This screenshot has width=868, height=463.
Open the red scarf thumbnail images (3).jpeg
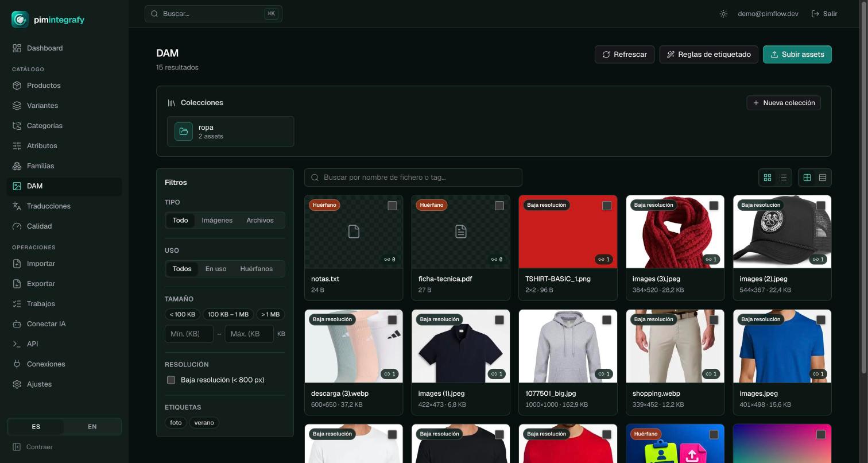click(675, 232)
